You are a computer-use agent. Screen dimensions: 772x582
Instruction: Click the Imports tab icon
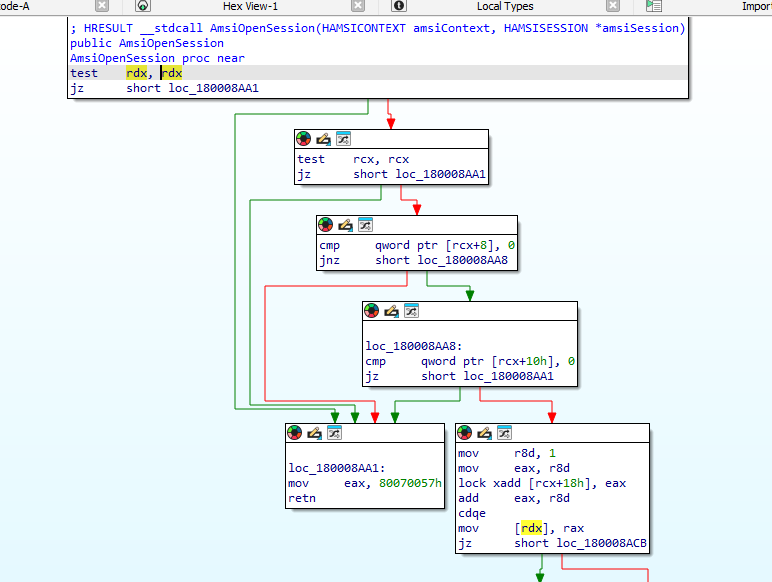click(x=653, y=7)
